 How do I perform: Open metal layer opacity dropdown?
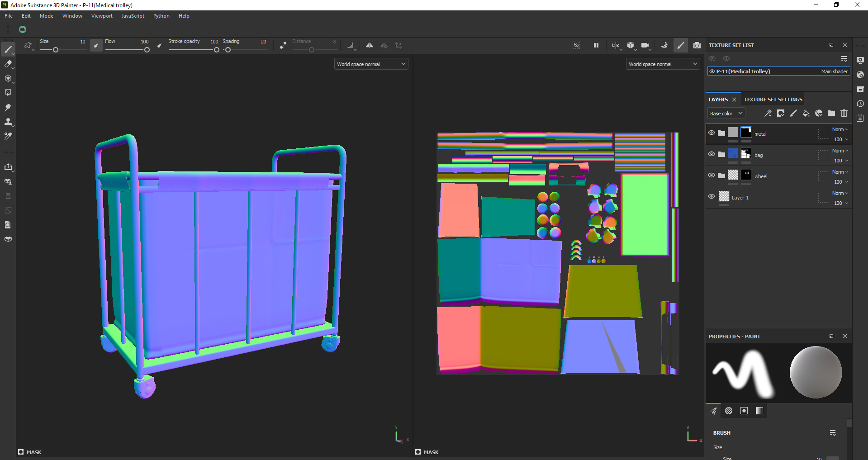pyautogui.click(x=841, y=139)
